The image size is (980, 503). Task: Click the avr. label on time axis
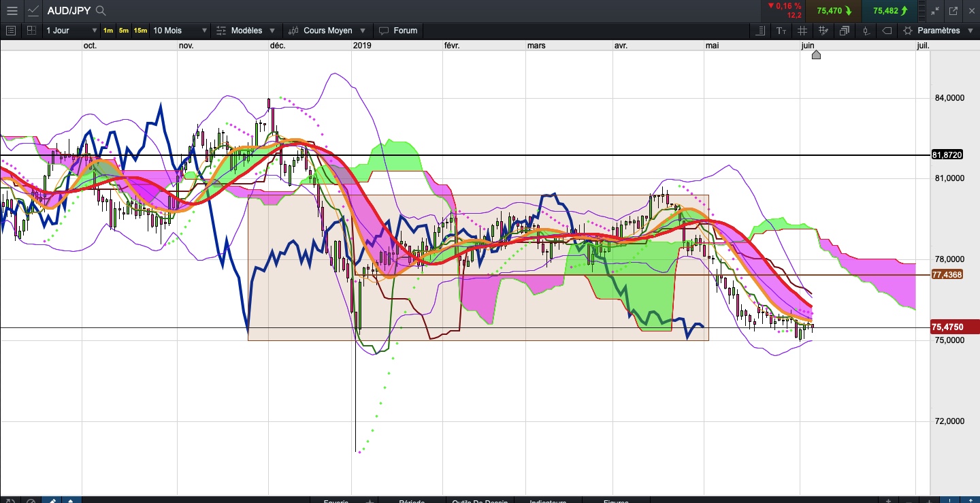(621, 46)
